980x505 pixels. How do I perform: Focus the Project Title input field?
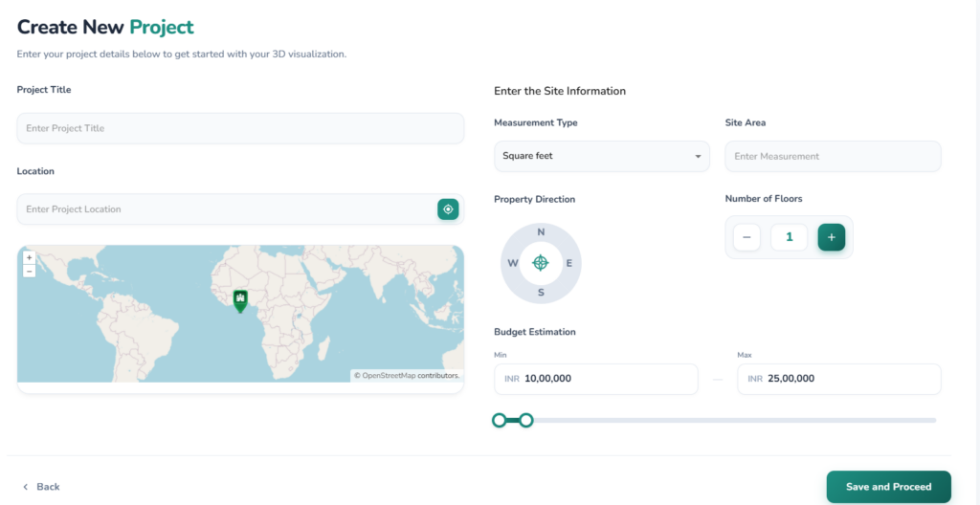click(x=240, y=128)
